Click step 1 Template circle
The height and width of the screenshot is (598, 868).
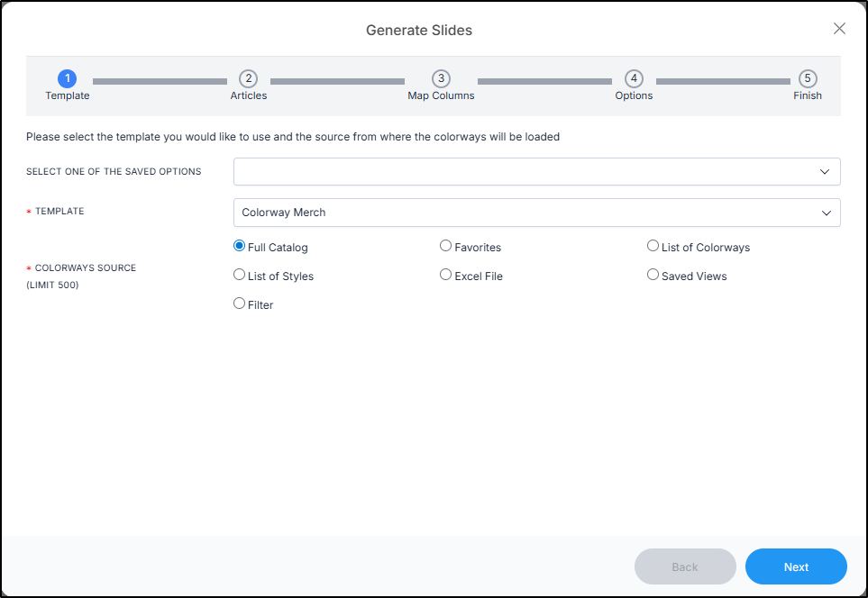[67, 78]
